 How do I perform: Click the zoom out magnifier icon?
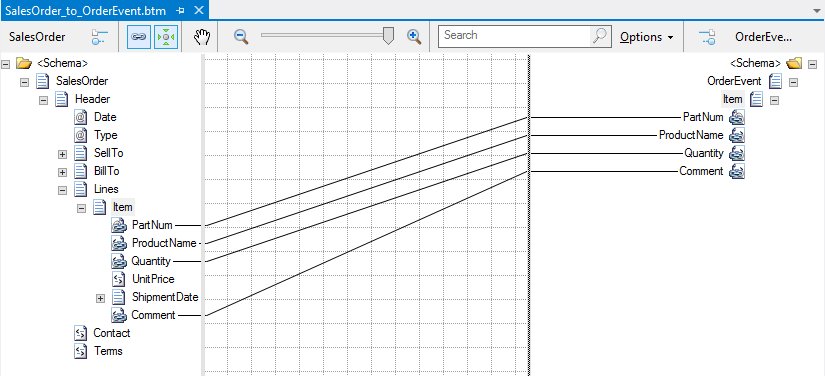click(241, 36)
